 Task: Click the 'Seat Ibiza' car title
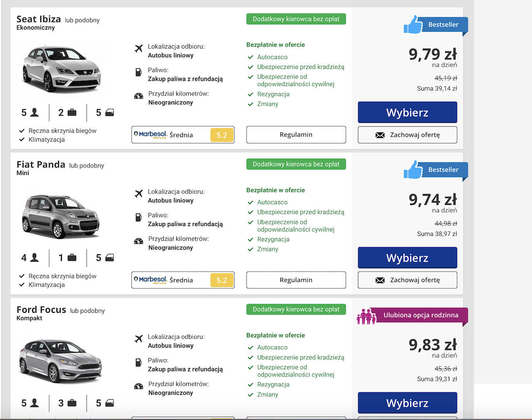39,19
